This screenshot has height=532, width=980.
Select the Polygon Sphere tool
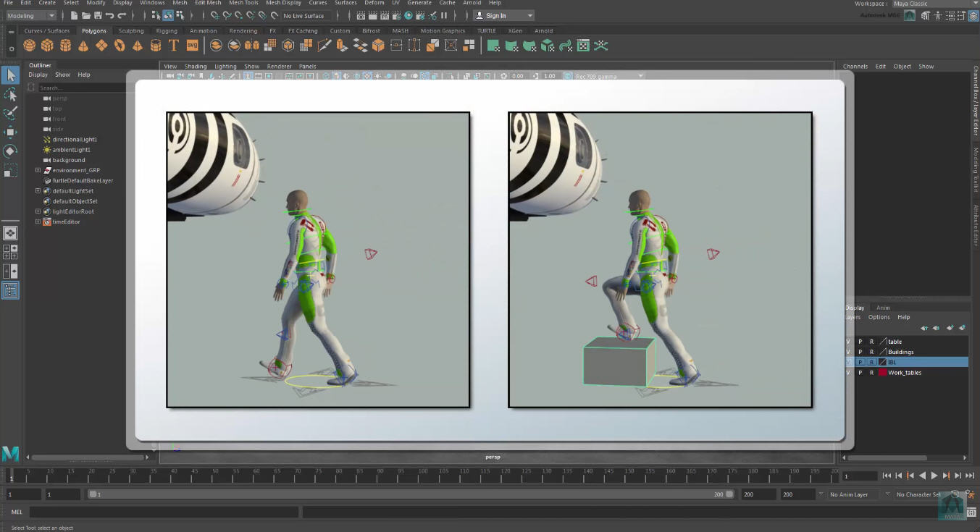point(30,45)
